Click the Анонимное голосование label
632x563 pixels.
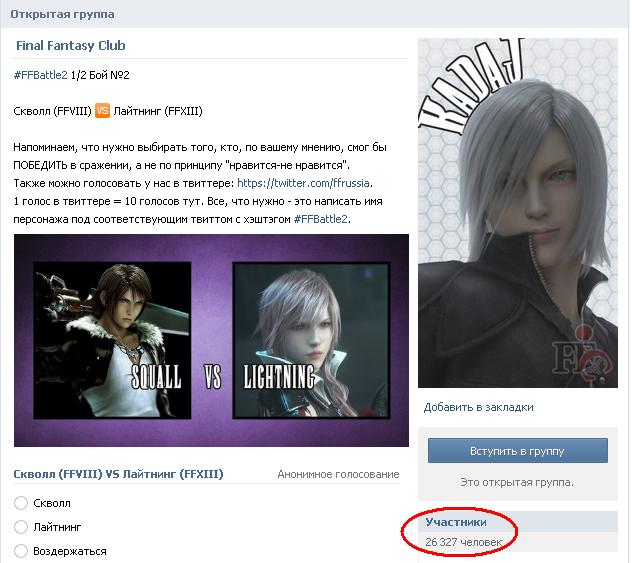click(338, 474)
